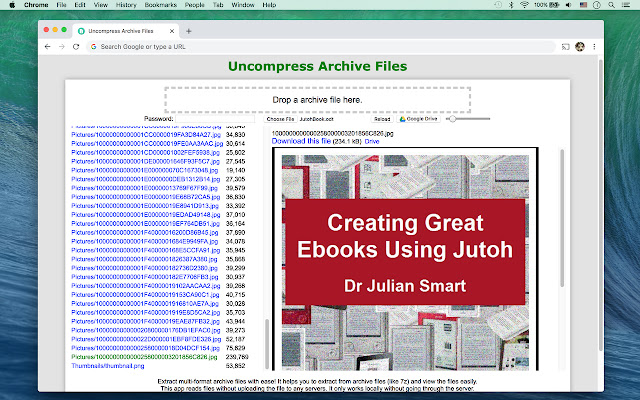Open Pictures file sized 35,703
Screen dimensions: 640x400
coord(146,313)
